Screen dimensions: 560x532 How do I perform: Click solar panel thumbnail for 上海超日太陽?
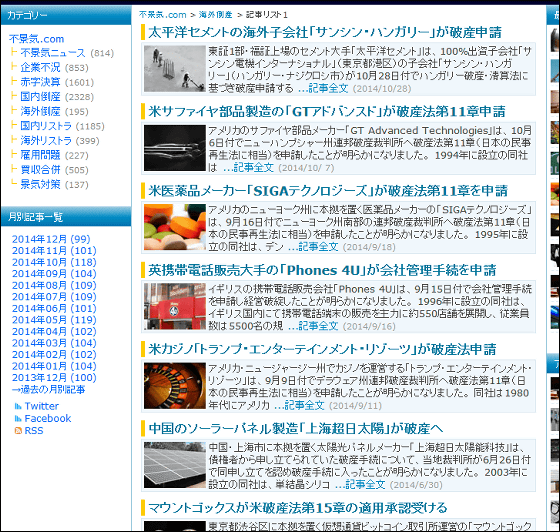tap(175, 465)
